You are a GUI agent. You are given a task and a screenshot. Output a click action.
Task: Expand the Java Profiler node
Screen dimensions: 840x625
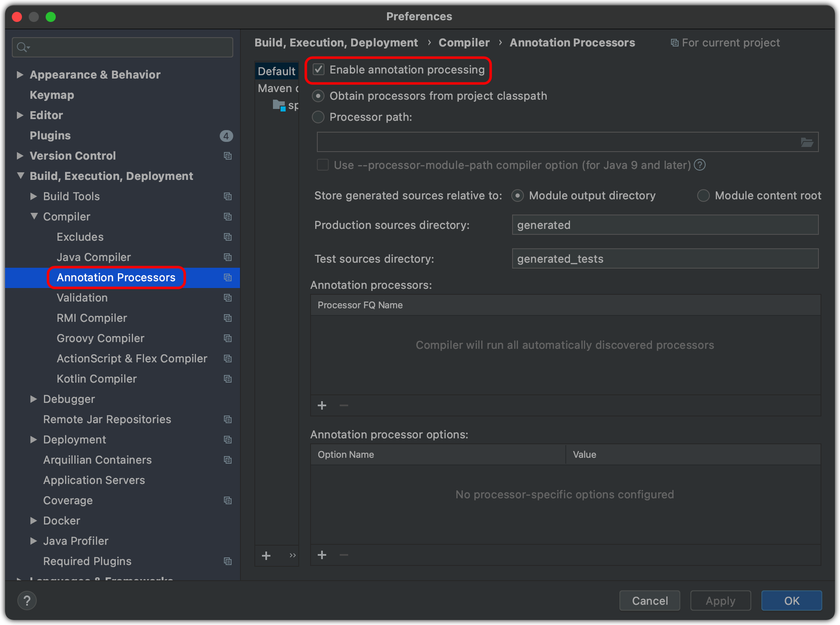pos(33,541)
